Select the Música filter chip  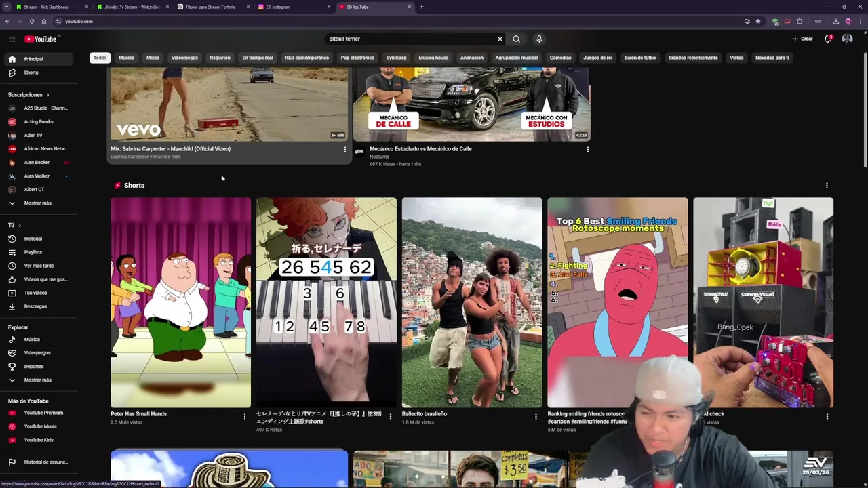(x=126, y=58)
